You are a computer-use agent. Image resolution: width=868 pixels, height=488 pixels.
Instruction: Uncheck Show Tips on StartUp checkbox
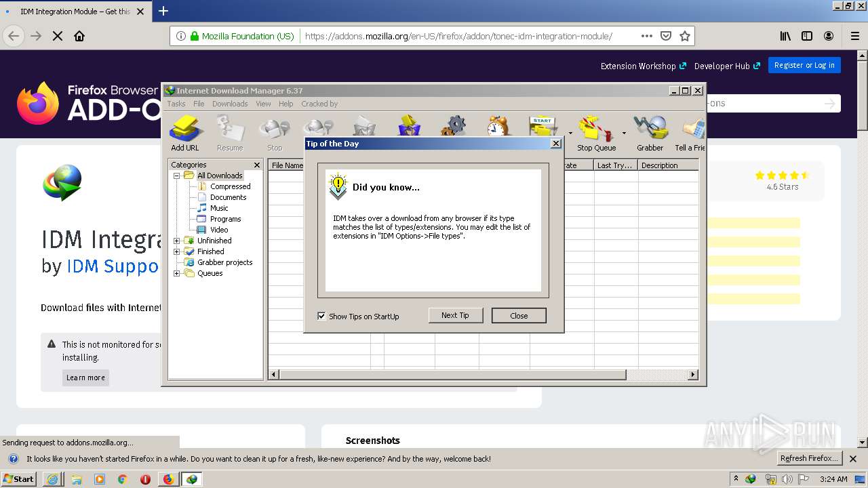pyautogui.click(x=321, y=316)
